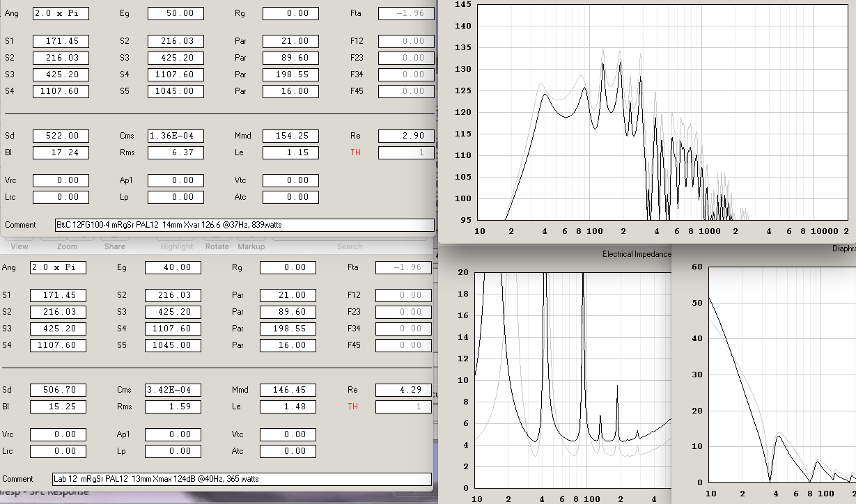Select the S1 171.45 field in the B&C window
This screenshot has width=856, height=504.
point(61,41)
